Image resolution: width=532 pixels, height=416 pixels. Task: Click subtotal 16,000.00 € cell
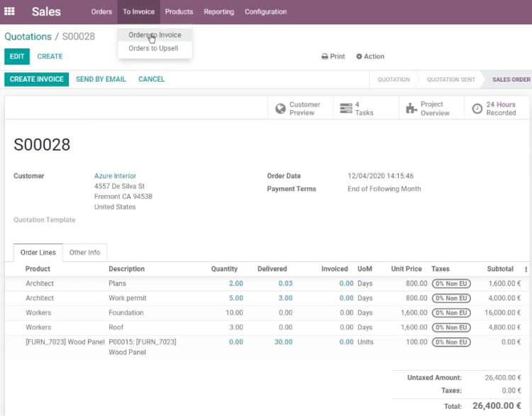[502, 313]
